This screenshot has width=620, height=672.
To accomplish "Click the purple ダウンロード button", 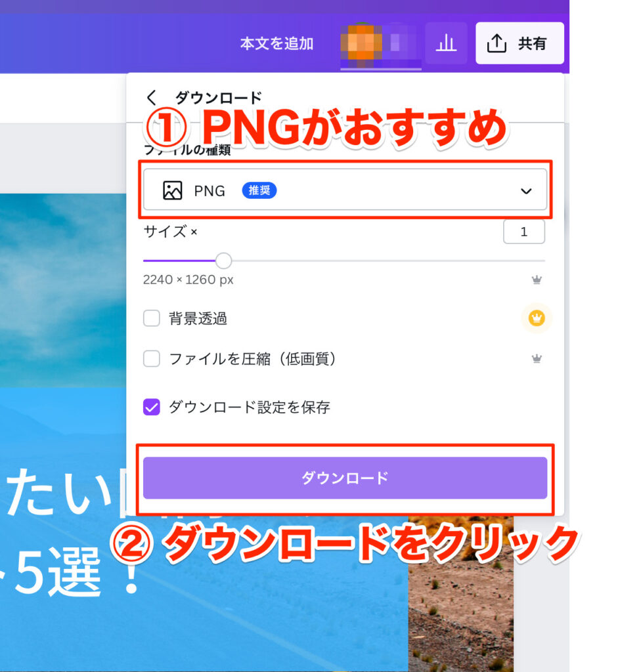I will [x=345, y=478].
